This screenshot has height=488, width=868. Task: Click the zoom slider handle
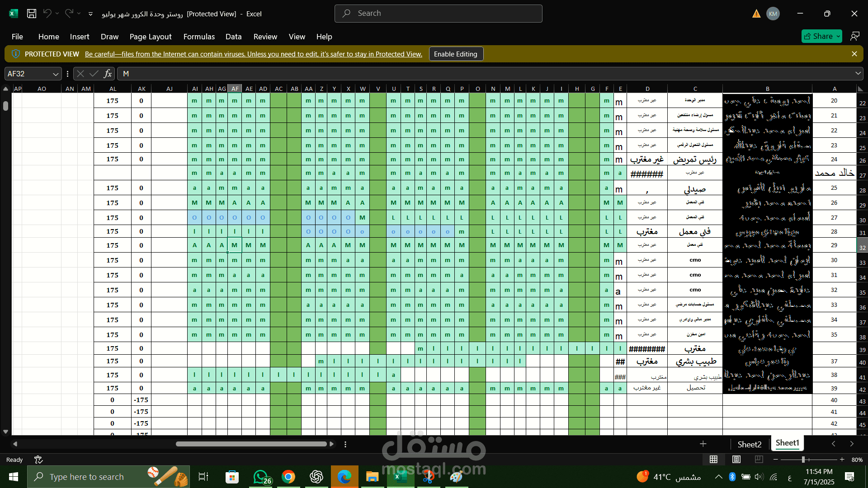[803, 460]
